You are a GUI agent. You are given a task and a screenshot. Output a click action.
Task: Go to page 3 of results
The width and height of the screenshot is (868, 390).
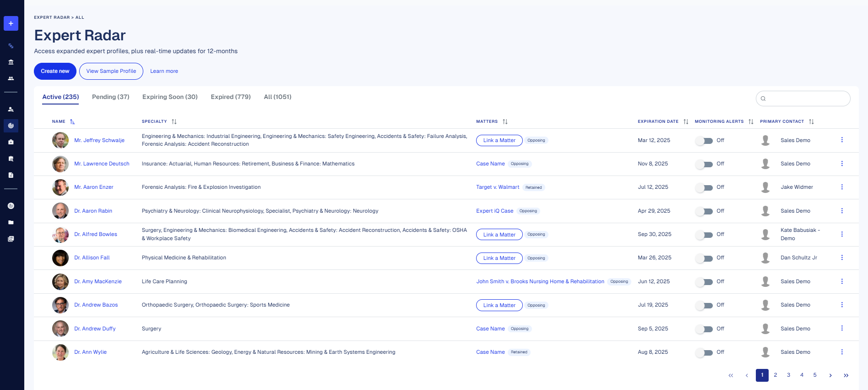pyautogui.click(x=788, y=375)
